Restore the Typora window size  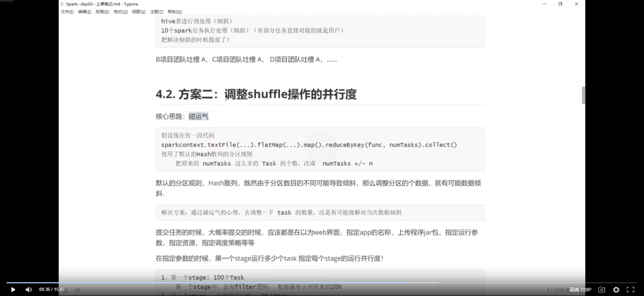(560, 4)
